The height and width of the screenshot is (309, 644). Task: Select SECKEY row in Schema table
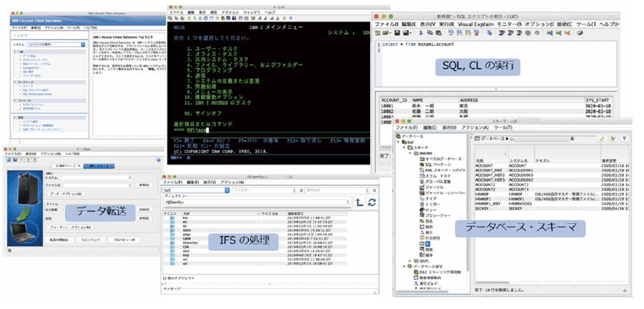[552, 208]
